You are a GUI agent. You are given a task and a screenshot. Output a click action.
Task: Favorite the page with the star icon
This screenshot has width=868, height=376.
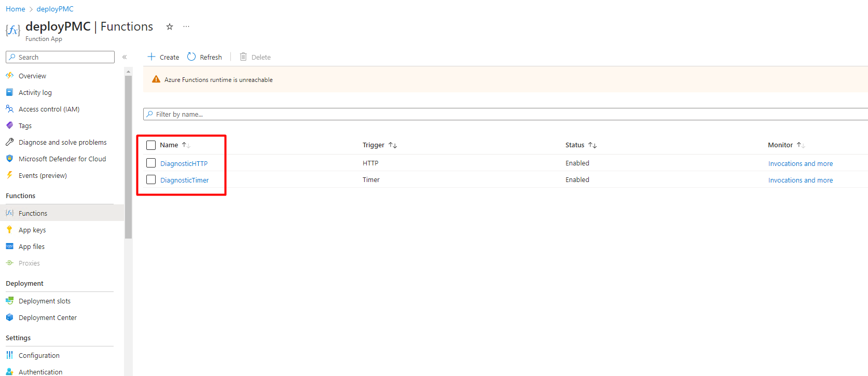[x=170, y=27]
